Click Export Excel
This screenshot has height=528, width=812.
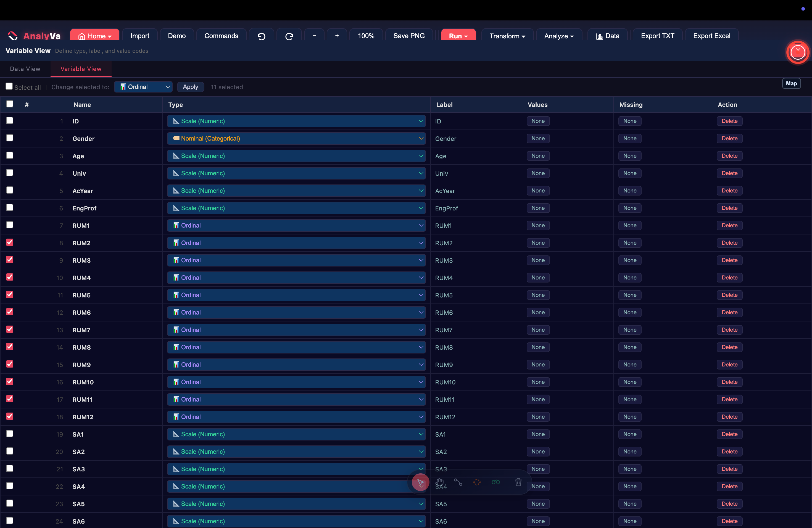[x=712, y=36]
